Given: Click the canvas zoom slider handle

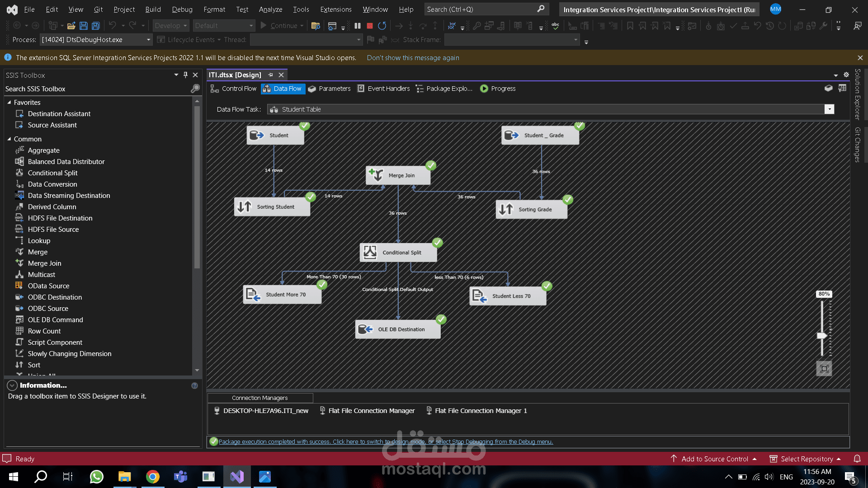Looking at the screenshot, I should click(x=821, y=335).
